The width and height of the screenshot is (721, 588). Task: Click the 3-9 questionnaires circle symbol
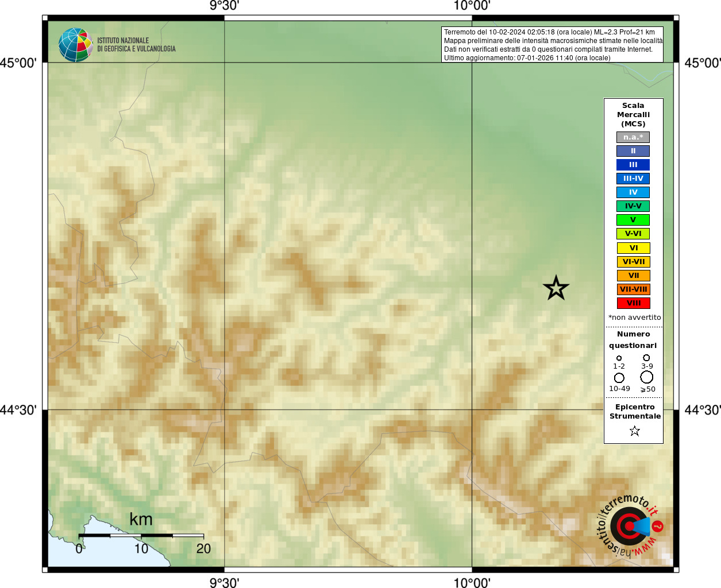click(647, 358)
